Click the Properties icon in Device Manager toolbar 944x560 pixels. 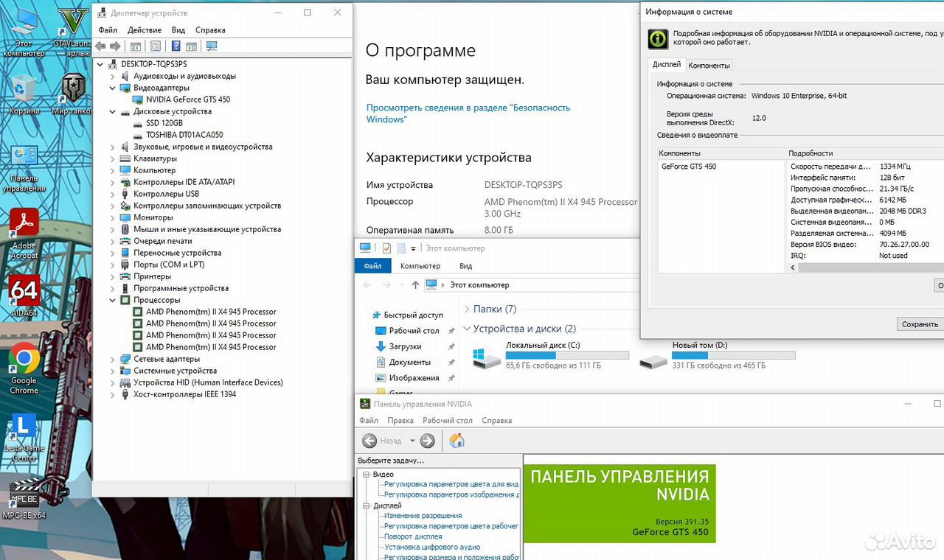click(156, 46)
